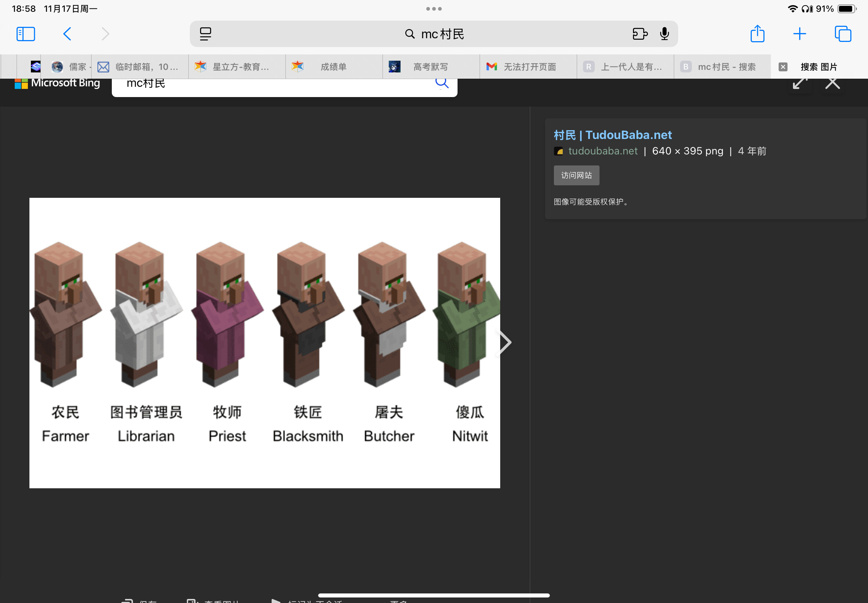Tap the villager professions image
This screenshot has height=603, width=868.
[x=264, y=342]
